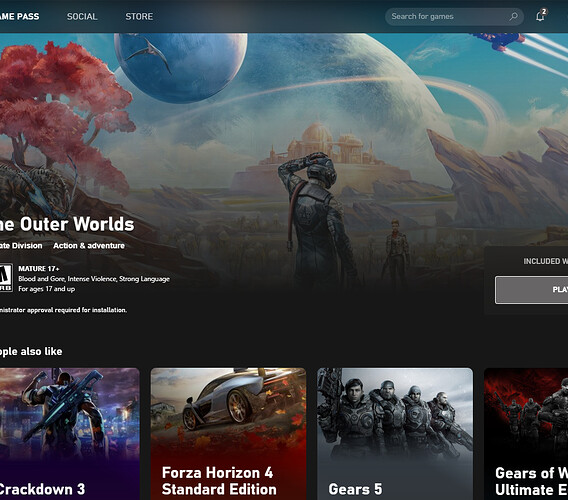This screenshot has height=500, width=568.
Task: Click the ESRB Mature rating icon
Action: [x=6, y=278]
